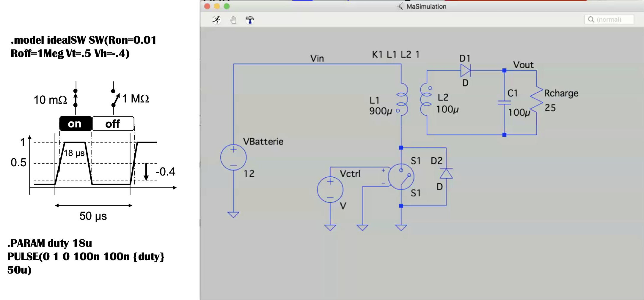Focus the (normal) search field
Image resolution: width=644 pixels, height=300 pixels.
[x=609, y=20]
